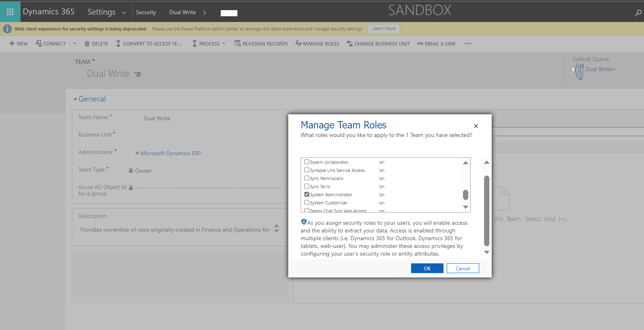The width and height of the screenshot is (644, 330).
Task: Check the System Customizer role
Action: [307, 202]
